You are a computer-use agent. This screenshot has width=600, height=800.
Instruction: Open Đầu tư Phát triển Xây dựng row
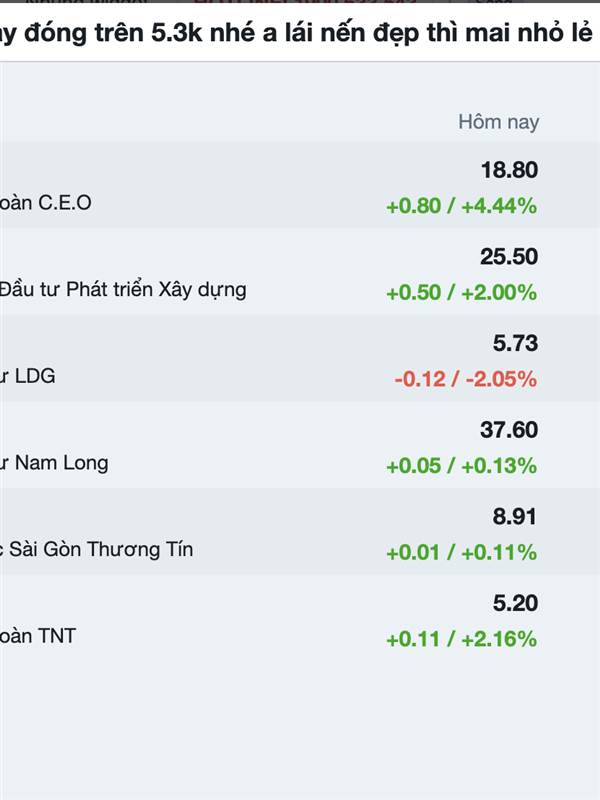[x=300, y=271]
